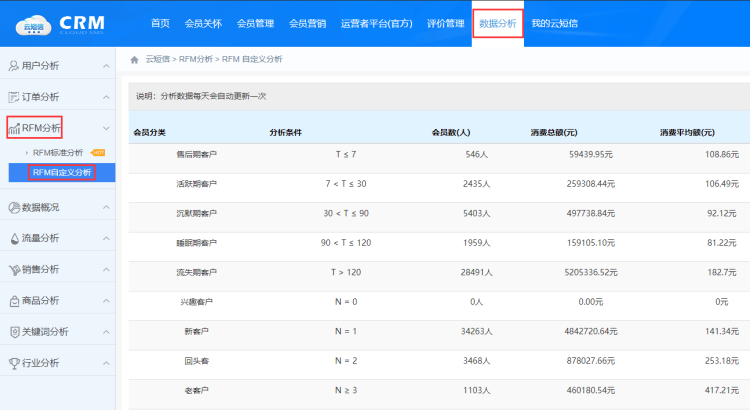Click the 新客户 row label

(197, 332)
